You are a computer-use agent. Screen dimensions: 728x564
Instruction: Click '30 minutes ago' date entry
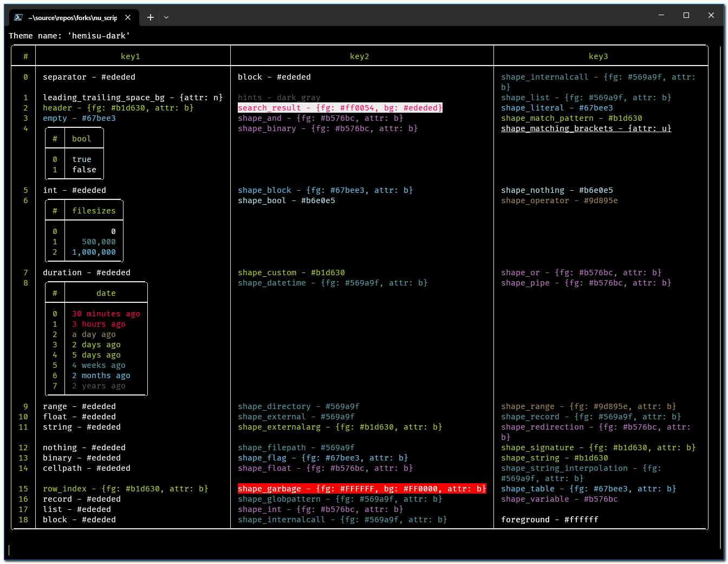tap(106, 314)
